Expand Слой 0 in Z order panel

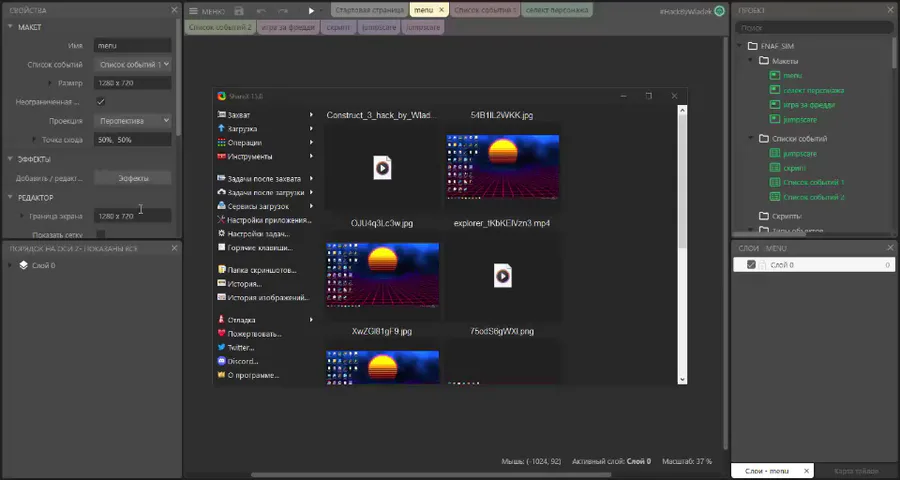tap(10, 265)
